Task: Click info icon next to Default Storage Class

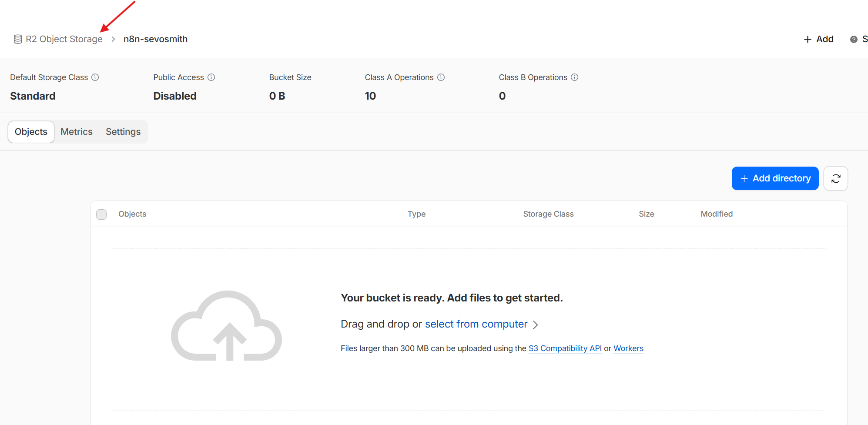Action: tap(95, 77)
